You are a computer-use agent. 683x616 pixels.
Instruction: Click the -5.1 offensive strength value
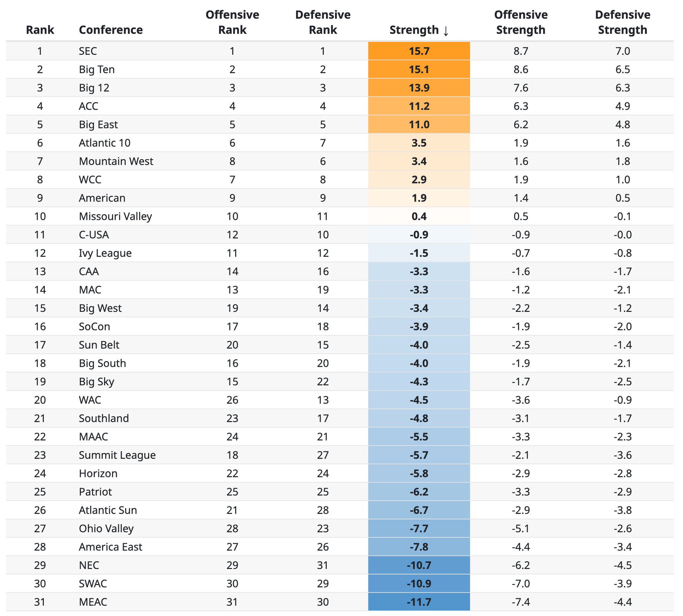(521, 529)
